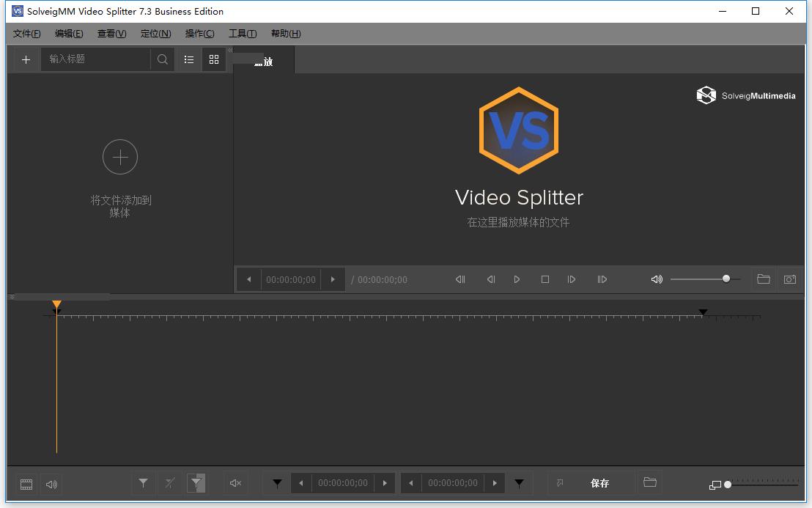Jump to next key frame
This screenshot has width=812, height=508.
tap(602, 279)
